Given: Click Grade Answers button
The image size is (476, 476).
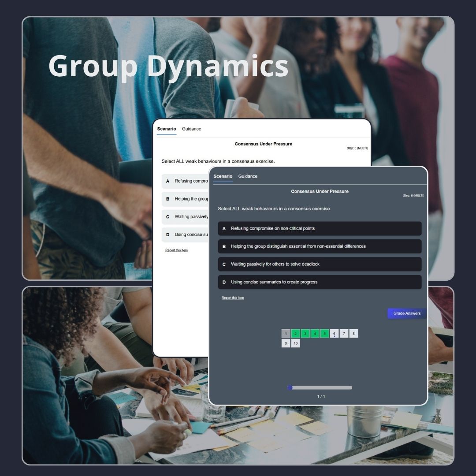Looking at the screenshot, I should (407, 313).
